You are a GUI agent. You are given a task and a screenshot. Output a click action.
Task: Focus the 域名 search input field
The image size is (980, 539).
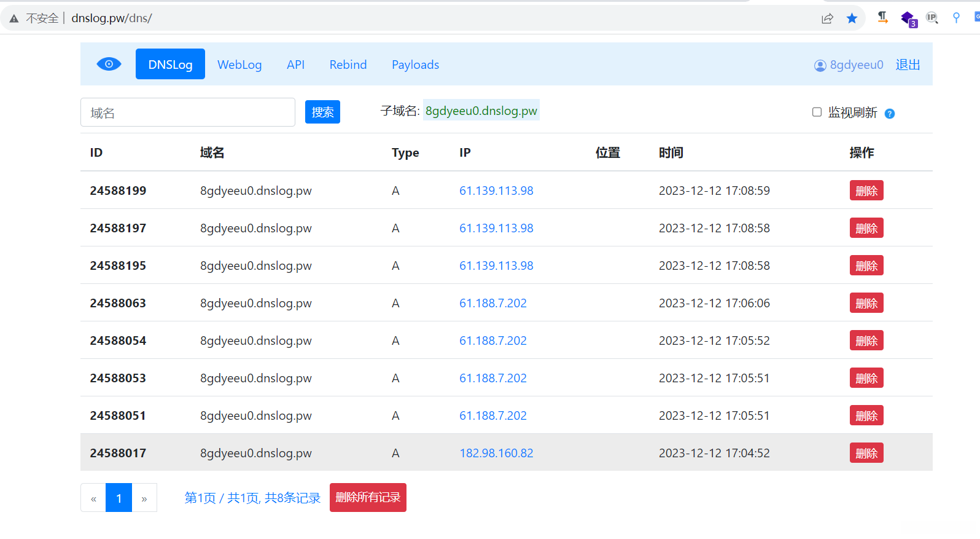(x=188, y=112)
